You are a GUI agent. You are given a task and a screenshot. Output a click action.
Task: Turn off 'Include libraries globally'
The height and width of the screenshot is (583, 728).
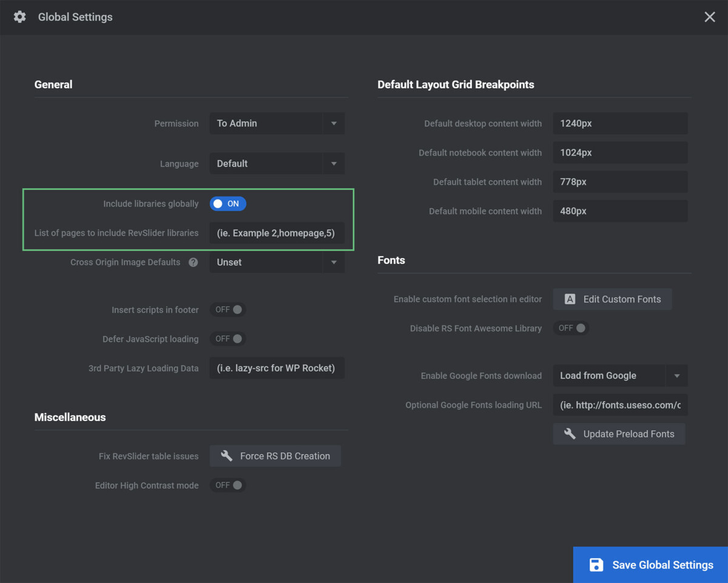(x=227, y=204)
